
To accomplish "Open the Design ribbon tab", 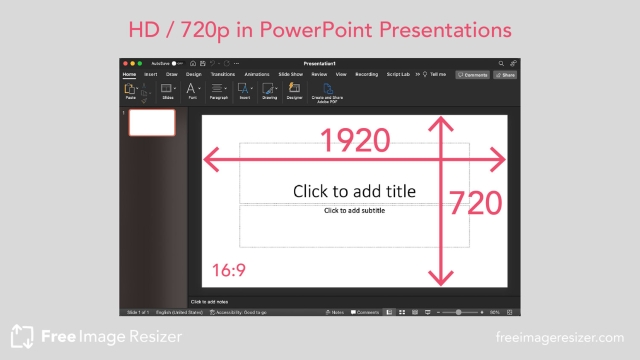I will pos(193,74).
